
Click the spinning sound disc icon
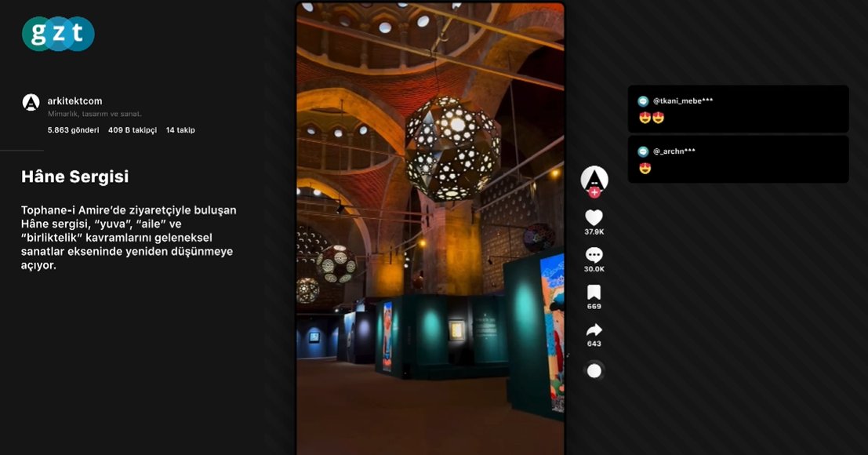[x=594, y=371]
